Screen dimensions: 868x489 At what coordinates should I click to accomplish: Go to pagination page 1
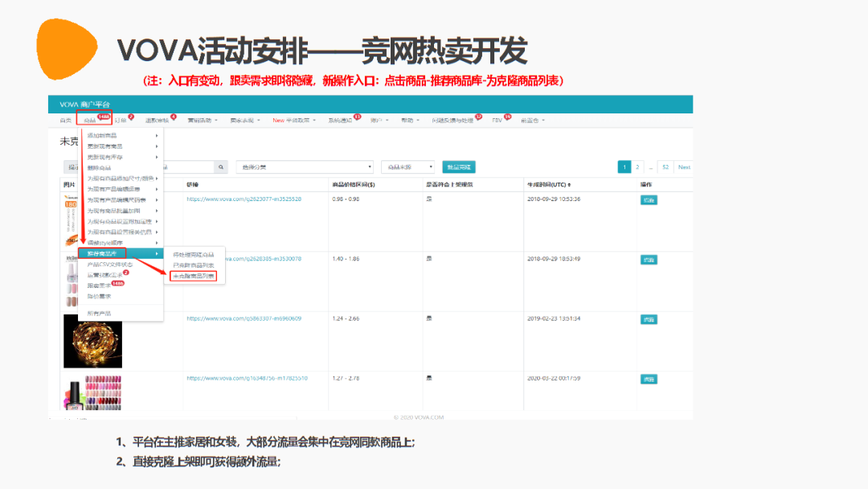click(624, 166)
